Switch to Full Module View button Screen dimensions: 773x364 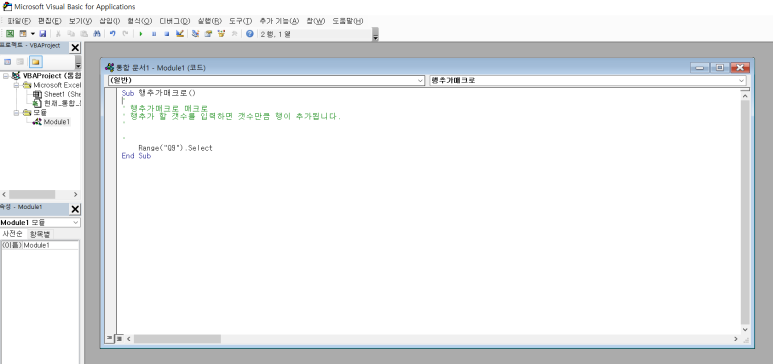[119, 339]
